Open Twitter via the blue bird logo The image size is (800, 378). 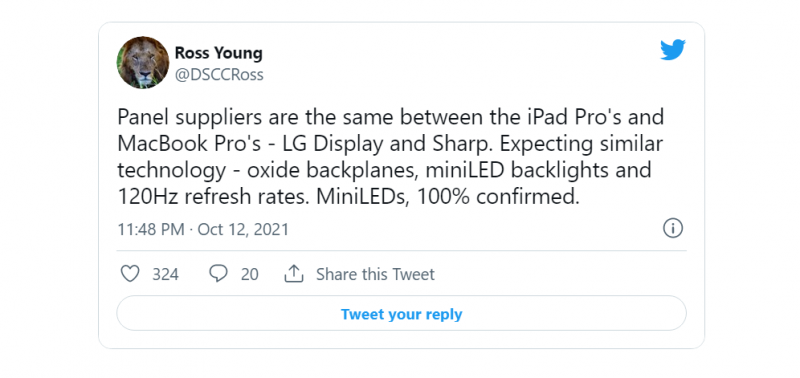coord(673,50)
